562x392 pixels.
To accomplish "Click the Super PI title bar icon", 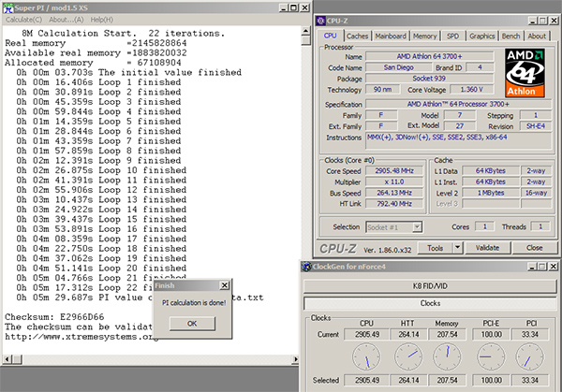I will [7, 7].
